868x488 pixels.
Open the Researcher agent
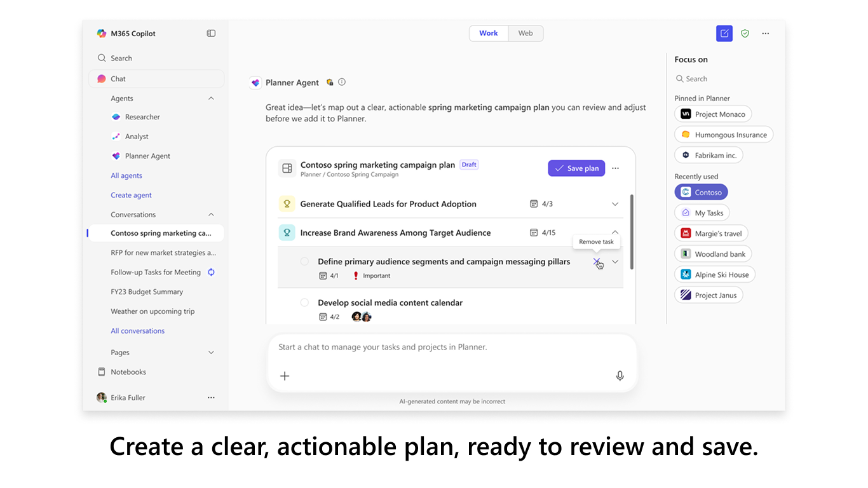tap(142, 117)
